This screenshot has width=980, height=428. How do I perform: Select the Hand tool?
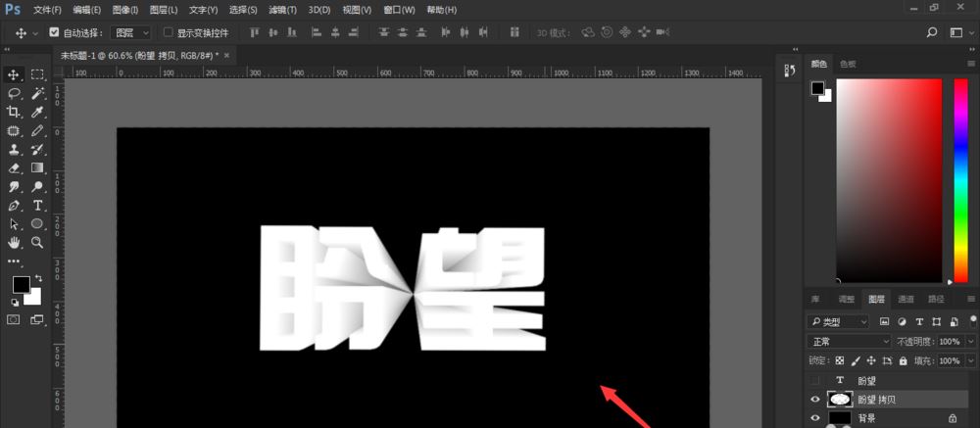click(13, 243)
